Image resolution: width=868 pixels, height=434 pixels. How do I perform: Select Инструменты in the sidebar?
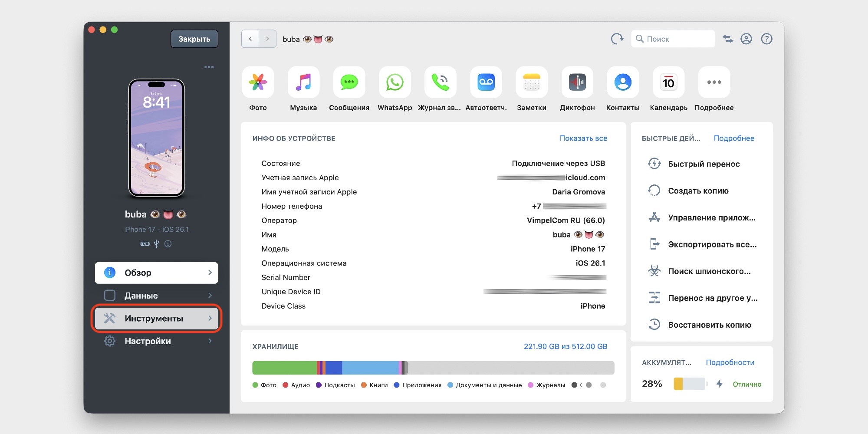click(156, 319)
